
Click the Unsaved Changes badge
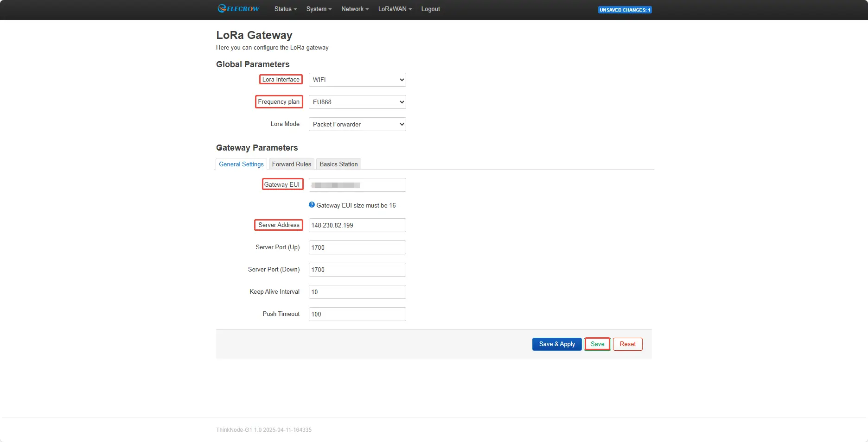pos(625,10)
